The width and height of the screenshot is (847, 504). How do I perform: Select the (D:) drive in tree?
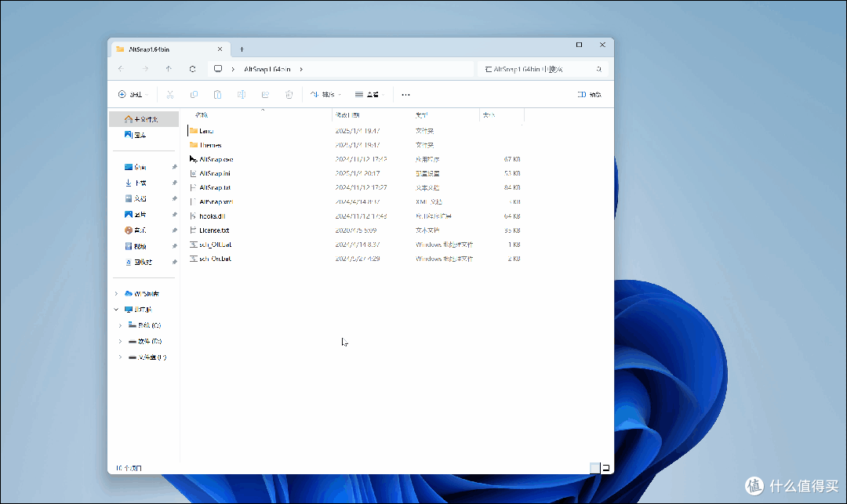click(x=144, y=341)
